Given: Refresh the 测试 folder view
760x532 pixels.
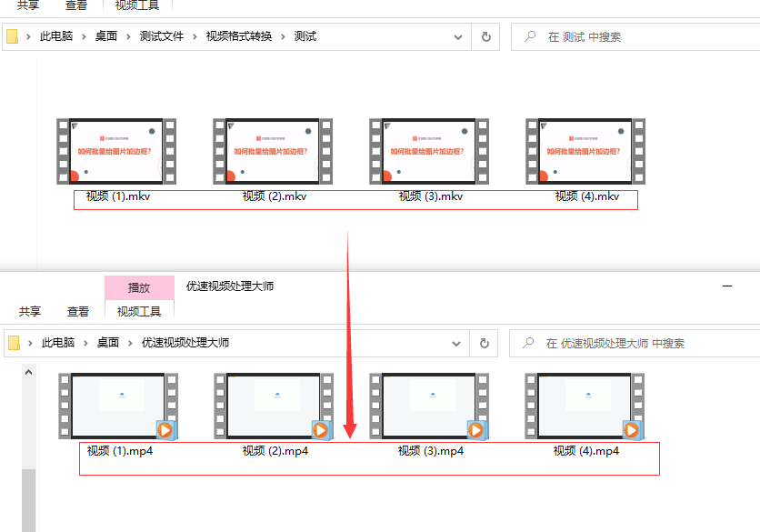Looking at the screenshot, I should pyautogui.click(x=486, y=36).
